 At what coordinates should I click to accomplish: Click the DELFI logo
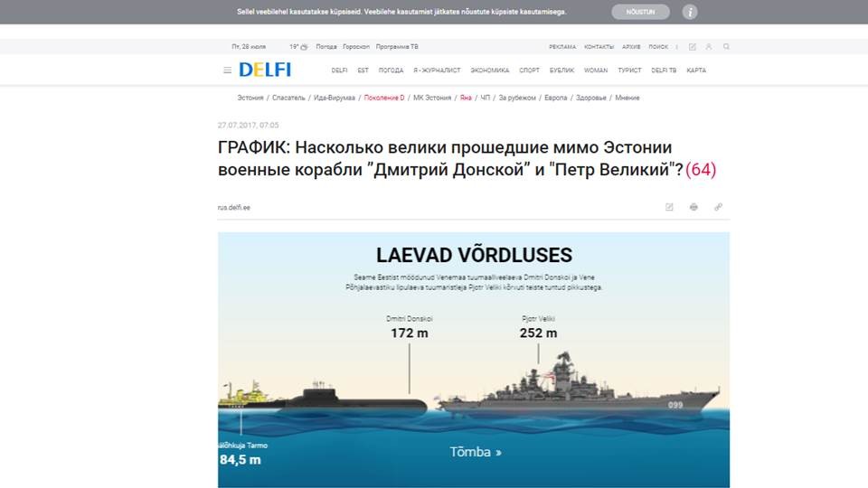coord(265,70)
